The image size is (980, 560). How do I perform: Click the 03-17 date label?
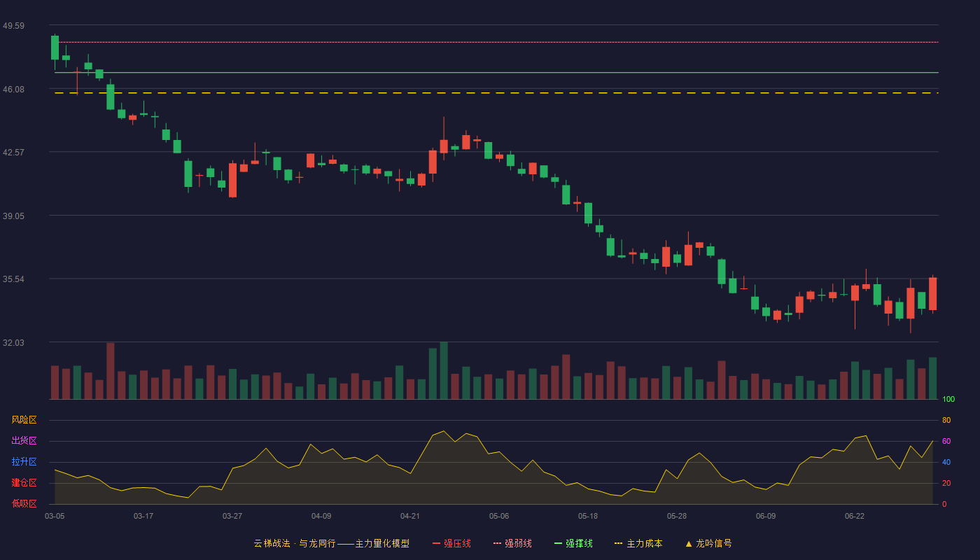[x=143, y=516]
